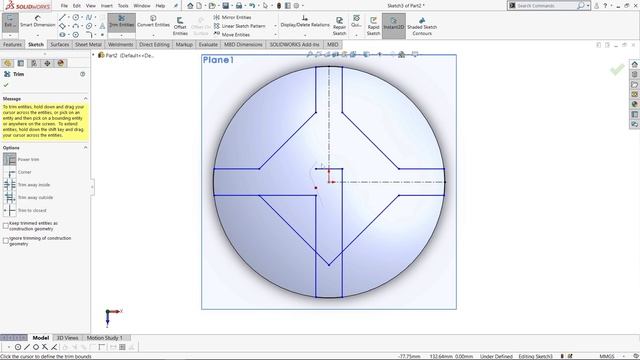Click the Select cursor icon in top toolbar
The image size is (640, 360).
[265, 6]
